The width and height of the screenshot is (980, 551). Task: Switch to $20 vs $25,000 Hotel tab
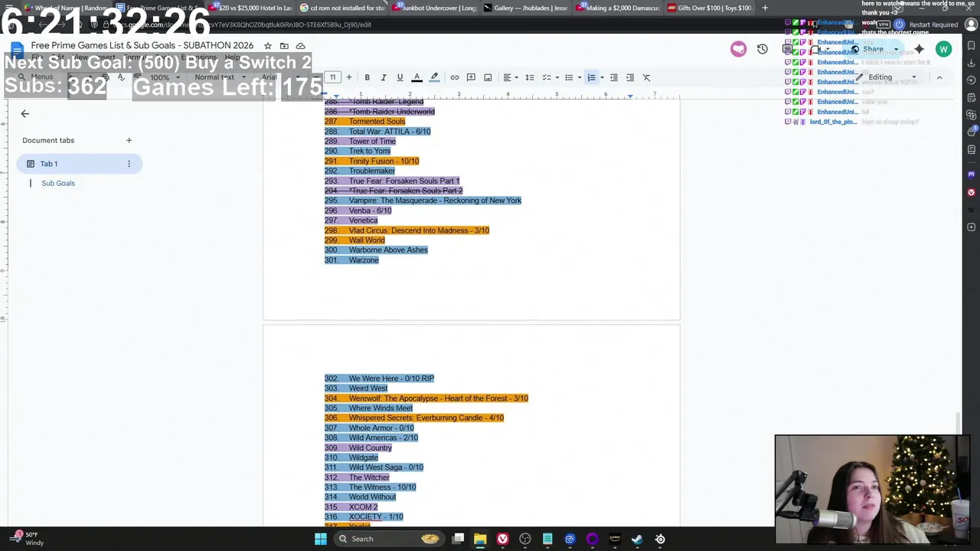[251, 8]
